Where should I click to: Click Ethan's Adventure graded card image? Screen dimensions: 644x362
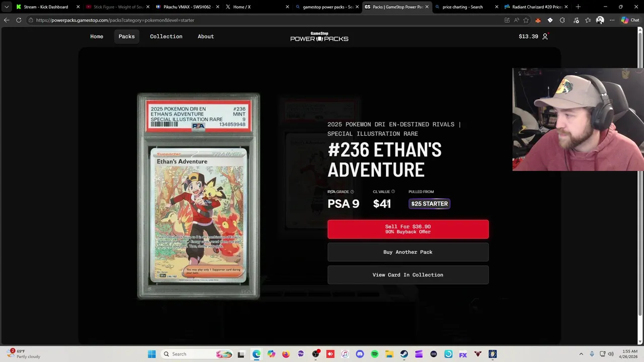199,196
